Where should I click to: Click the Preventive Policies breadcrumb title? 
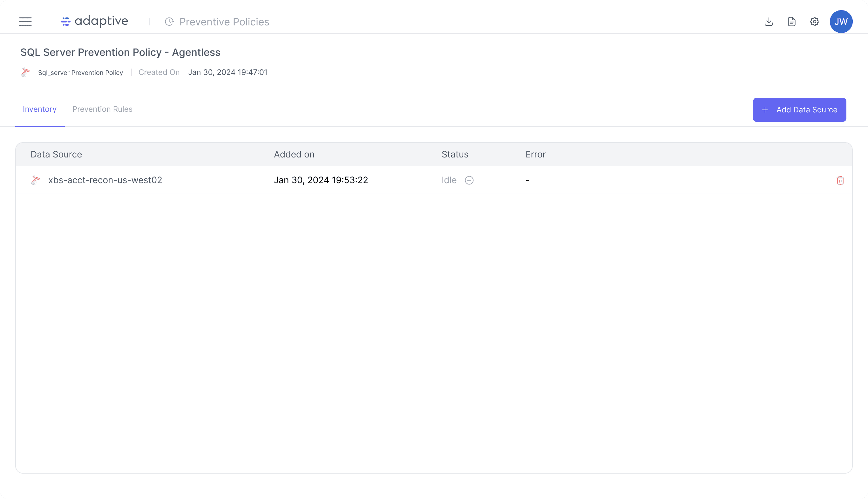224,22
